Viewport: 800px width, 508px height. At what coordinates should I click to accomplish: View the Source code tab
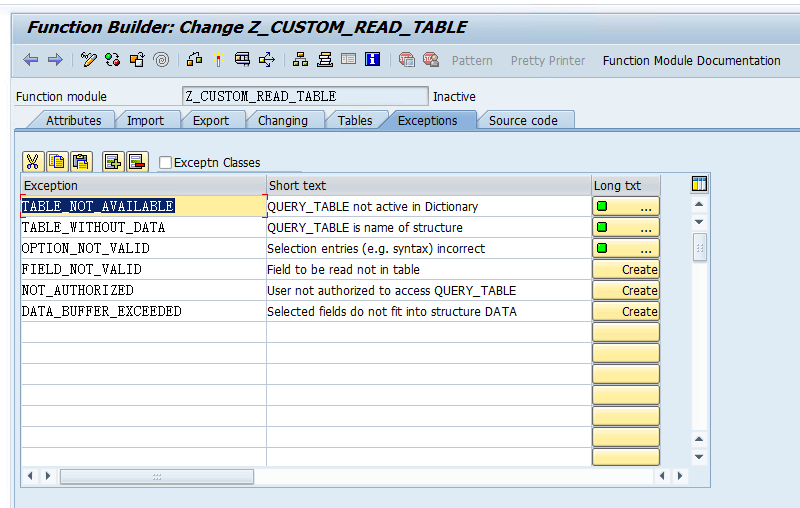pos(523,120)
